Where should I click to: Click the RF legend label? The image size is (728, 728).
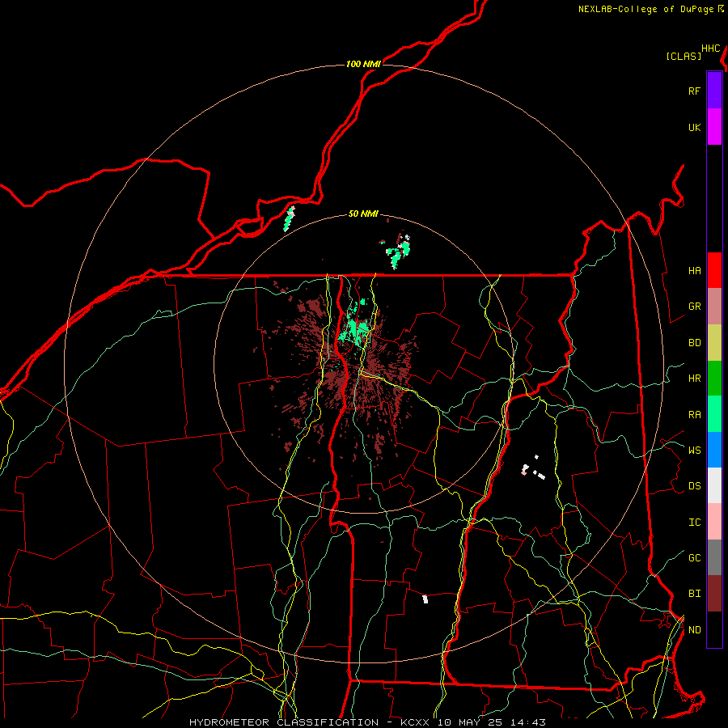click(x=694, y=91)
